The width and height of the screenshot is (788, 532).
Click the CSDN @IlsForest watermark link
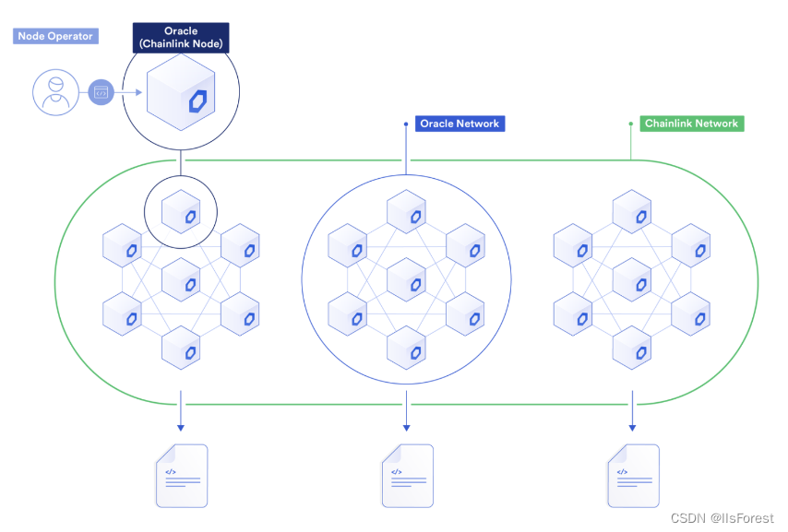click(722, 519)
